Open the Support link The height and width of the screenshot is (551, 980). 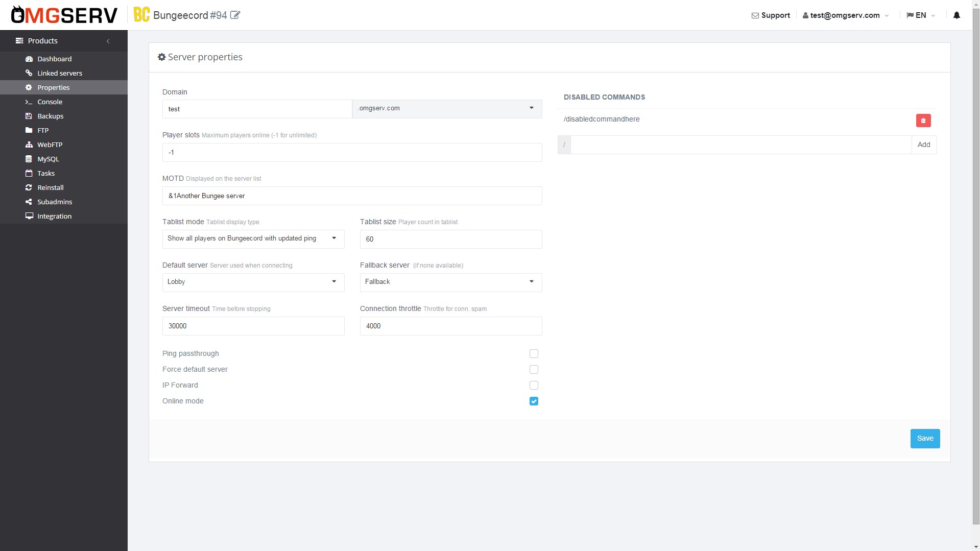pos(771,15)
